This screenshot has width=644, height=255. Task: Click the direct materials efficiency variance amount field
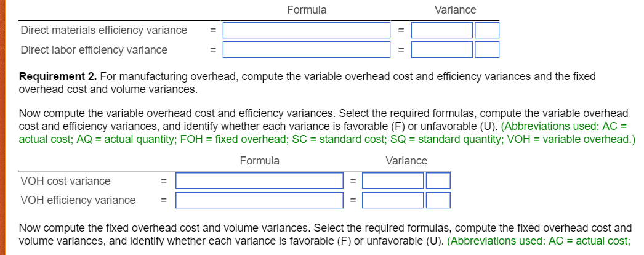pyautogui.click(x=442, y=30)
